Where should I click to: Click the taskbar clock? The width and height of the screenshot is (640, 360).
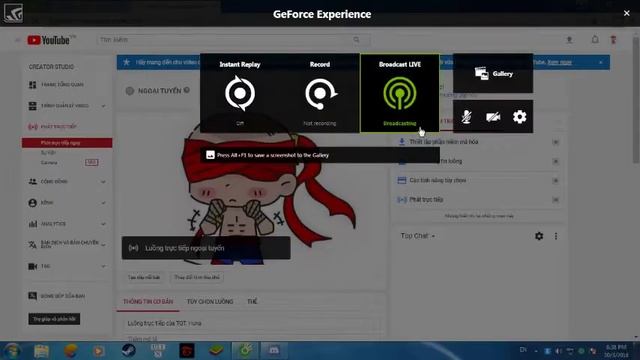tap(616, 351)
